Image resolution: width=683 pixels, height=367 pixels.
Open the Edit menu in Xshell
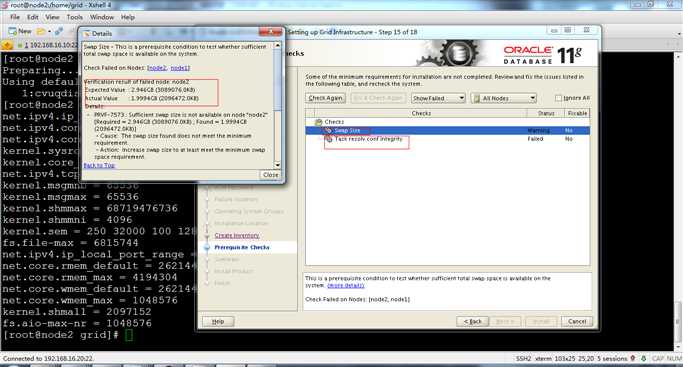tap(33, 17)
